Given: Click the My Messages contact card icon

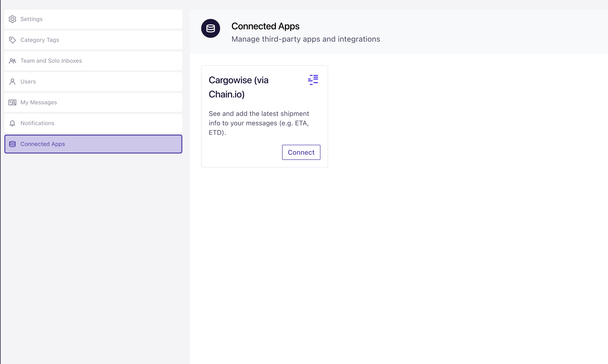Looking at the screenshot, I should (x=12, y=102).
